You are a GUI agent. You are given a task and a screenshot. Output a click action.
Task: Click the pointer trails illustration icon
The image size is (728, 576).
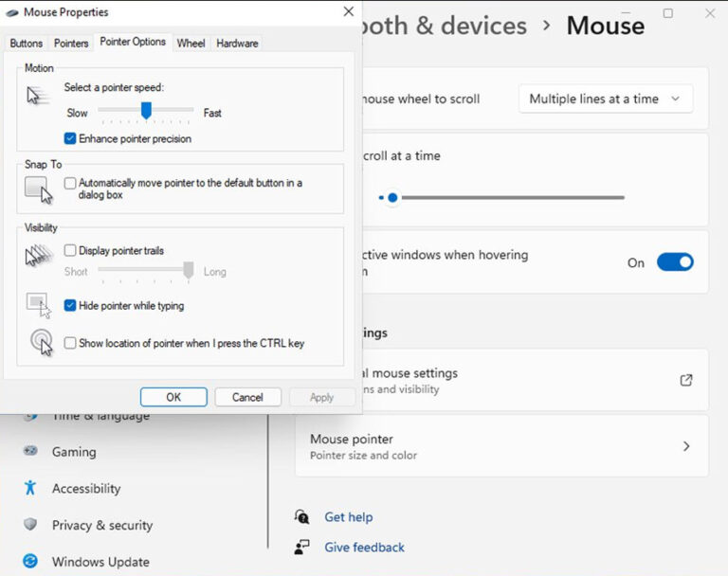click(39, 255)
